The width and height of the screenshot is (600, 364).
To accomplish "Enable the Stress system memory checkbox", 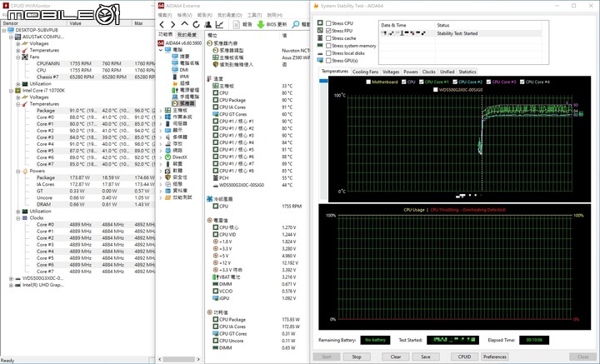I will pos(328,46).
